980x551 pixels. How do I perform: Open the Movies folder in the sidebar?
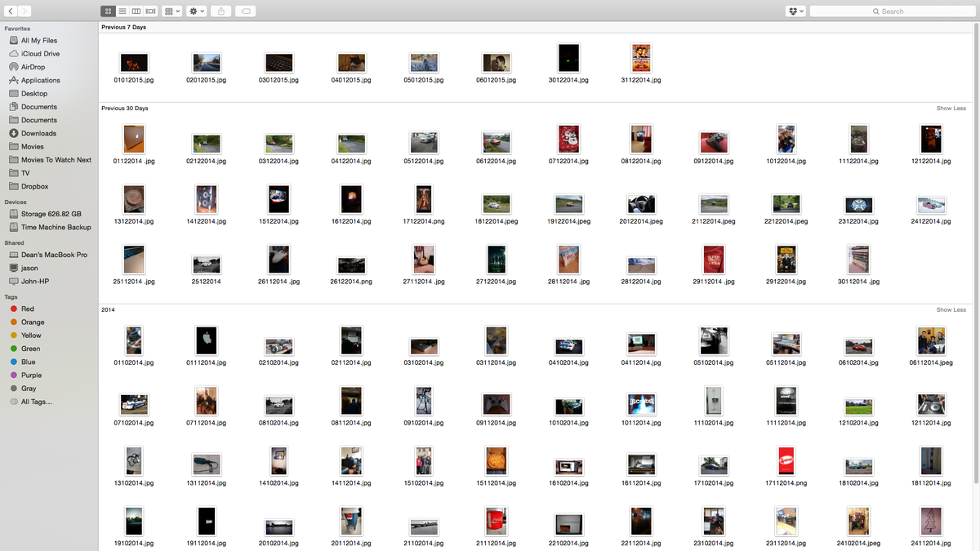[x=33, y=146]
